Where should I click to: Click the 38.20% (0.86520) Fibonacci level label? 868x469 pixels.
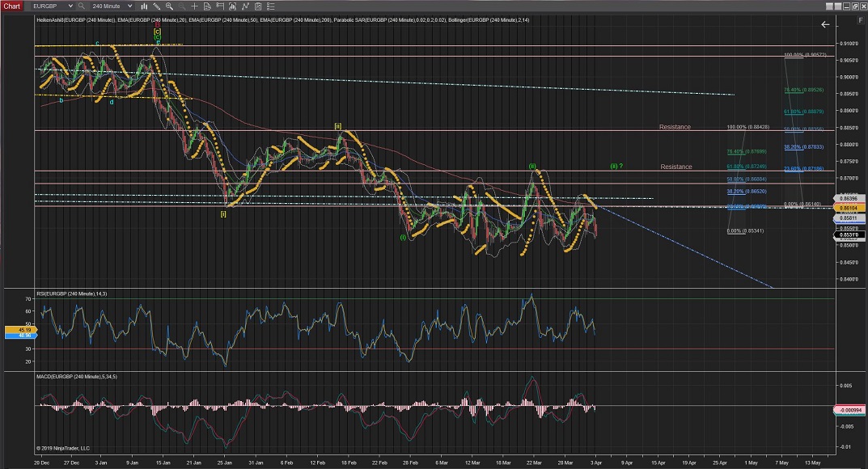point(747,192)
